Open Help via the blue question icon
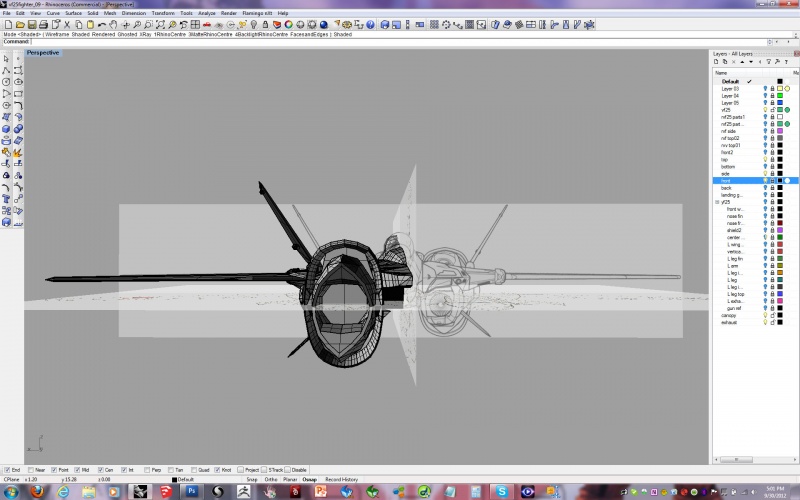 pyautogui.click(x=370, y=24)
